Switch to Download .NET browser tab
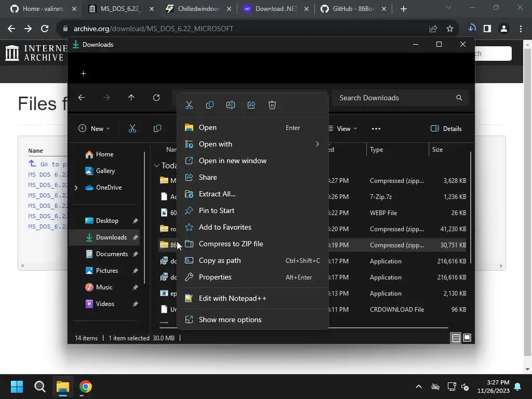This screenshot has width=532, height=399. click(276, 9)
